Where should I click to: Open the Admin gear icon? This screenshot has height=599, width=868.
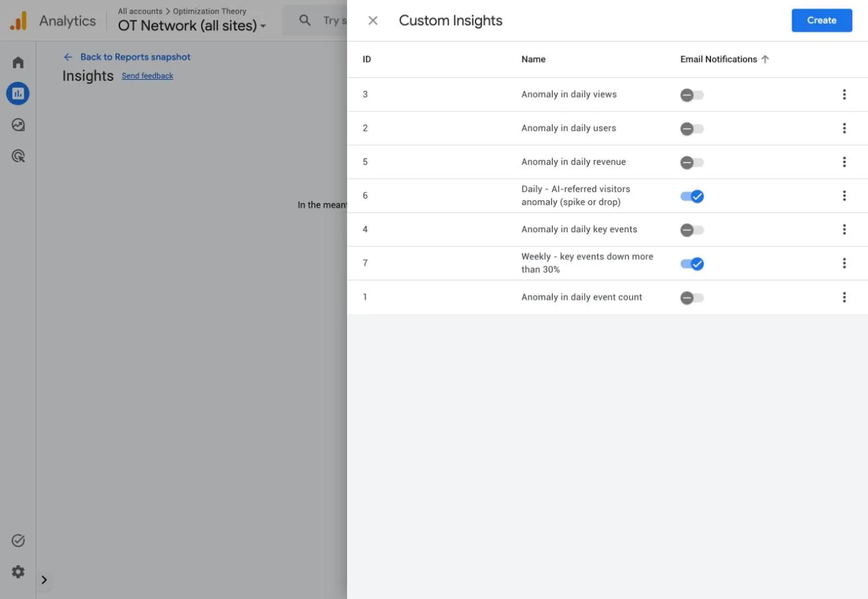[x=18, y=572]
